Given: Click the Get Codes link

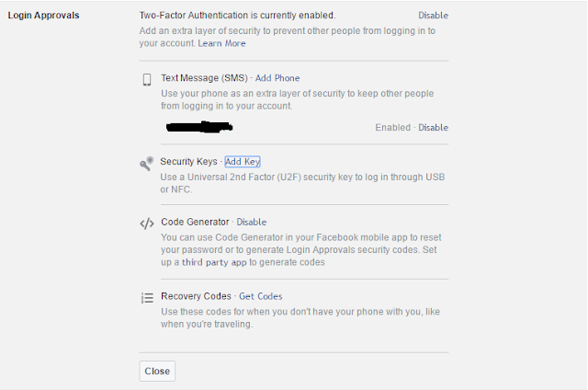Looking at the screenshot, I should [261, 296].
